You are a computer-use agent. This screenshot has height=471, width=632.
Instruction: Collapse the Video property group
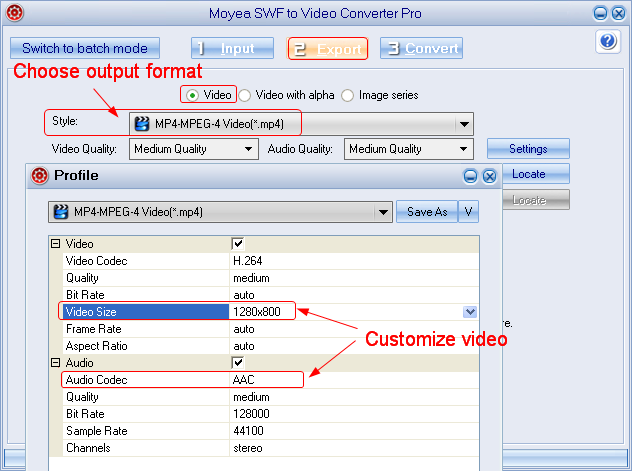click(56, 243)
